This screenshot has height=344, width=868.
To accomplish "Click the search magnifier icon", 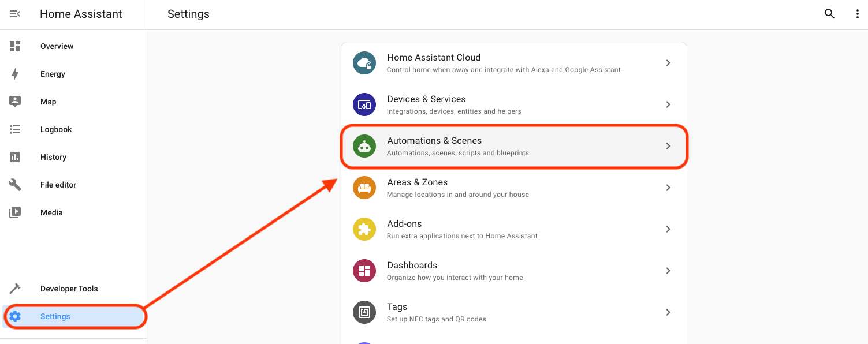I will (829, 14).
